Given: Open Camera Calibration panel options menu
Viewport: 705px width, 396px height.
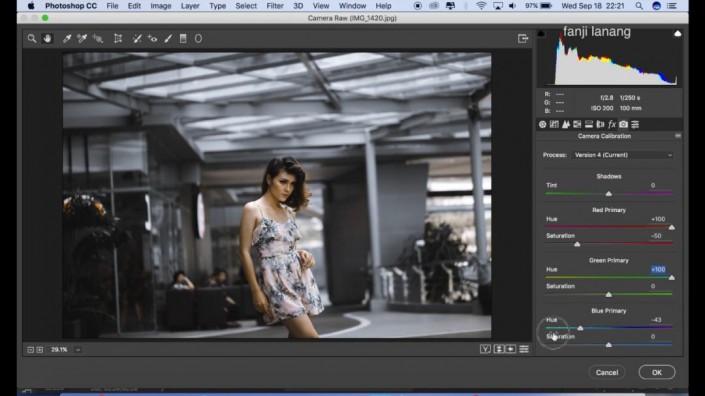Looking at the screenshot, I should pos(678,136).
